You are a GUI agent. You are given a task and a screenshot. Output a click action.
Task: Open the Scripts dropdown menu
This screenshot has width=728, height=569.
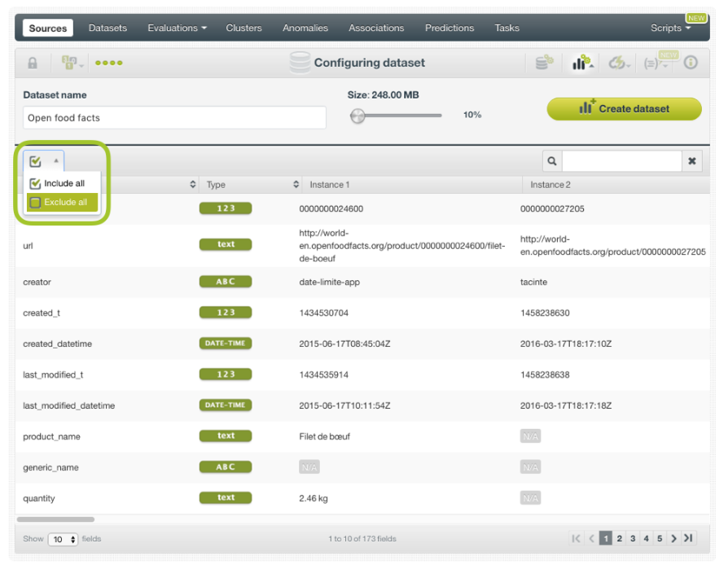[670, 28]
